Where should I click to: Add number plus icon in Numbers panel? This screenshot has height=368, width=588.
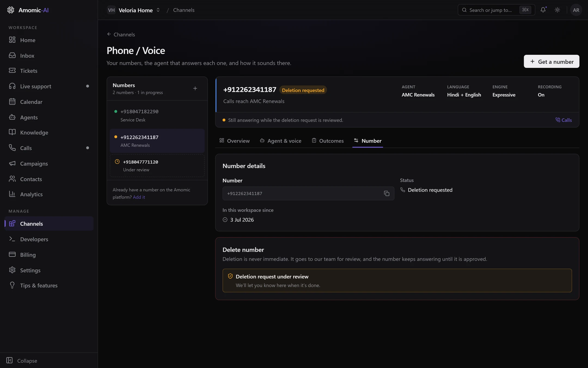pyautogui.click(x=195, y=88)
